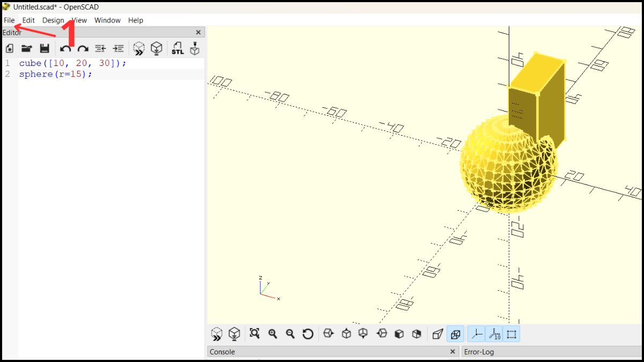This screenshot has width=644, height=362.
Task: Open the File menu
Action: pos(9,20)
